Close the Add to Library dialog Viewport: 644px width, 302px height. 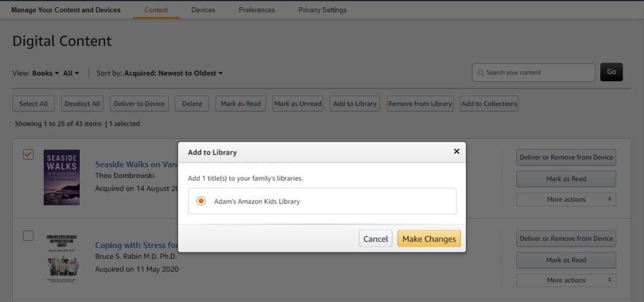pos(457,151)
